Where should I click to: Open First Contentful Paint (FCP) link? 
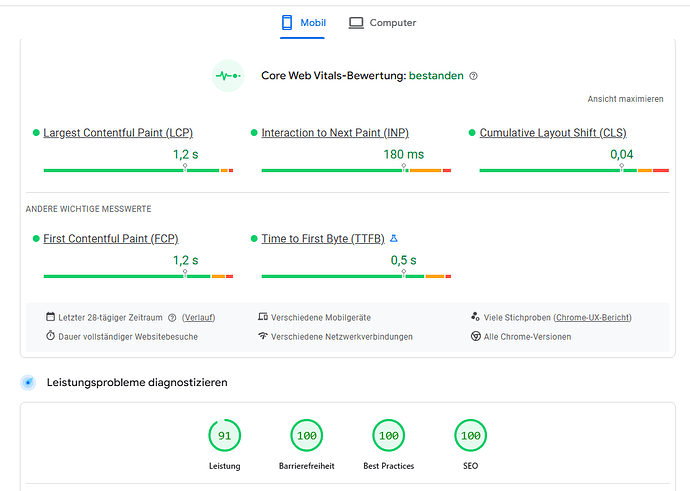click(111, 239)
